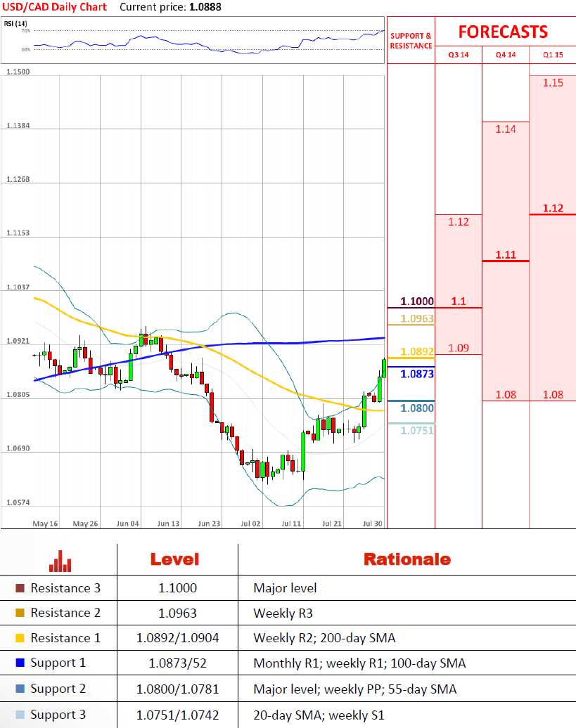576x728 pixels.
Task: Click the Support 2 row label
Action: point(58,689)
